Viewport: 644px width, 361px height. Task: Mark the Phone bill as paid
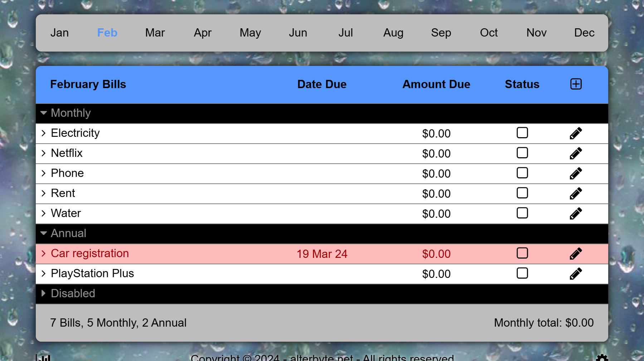click(x=522, y=173)
